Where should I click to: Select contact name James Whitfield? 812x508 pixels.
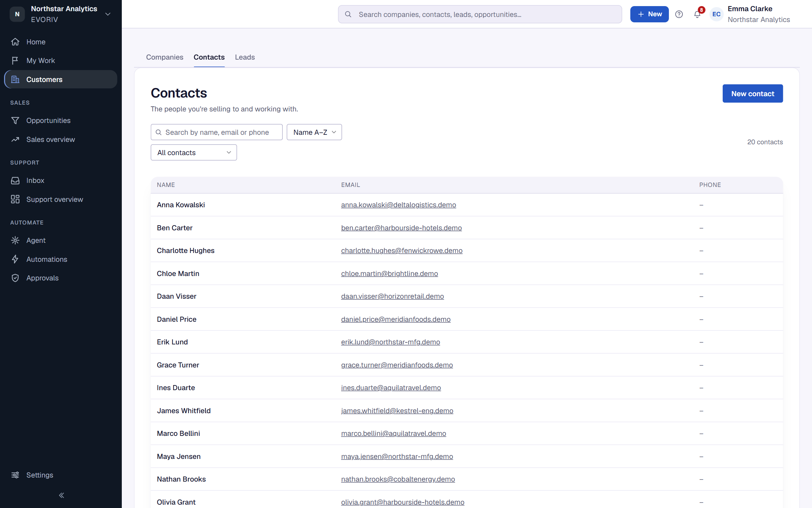(184, 411)
